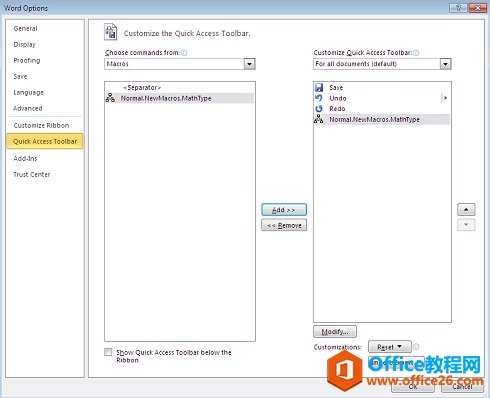This screenshot has width=490, height=398.
Task: Click macro icon beside MathType in right list
Action: pyautogui.click(x=319, y=119)
